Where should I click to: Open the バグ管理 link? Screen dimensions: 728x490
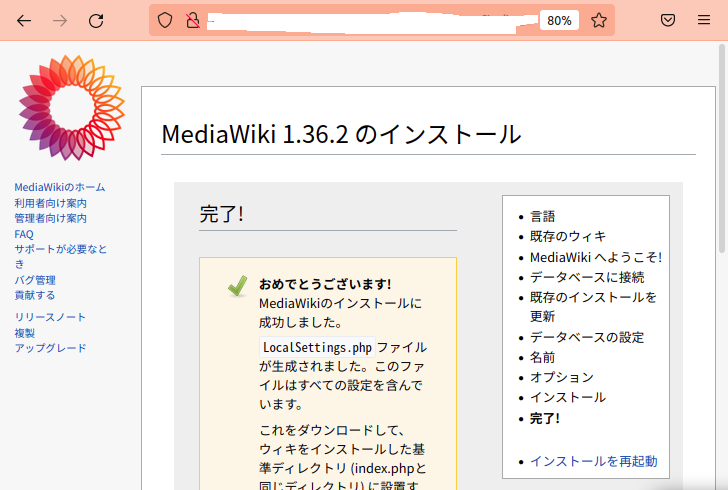click(x=35, y=280)
